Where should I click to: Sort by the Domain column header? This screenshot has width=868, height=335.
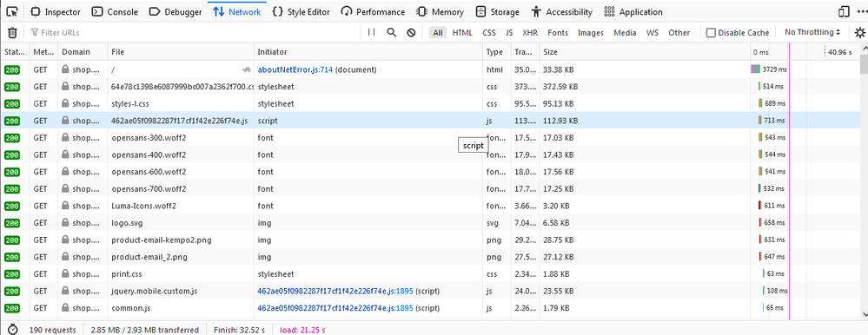tap(83, 52)
